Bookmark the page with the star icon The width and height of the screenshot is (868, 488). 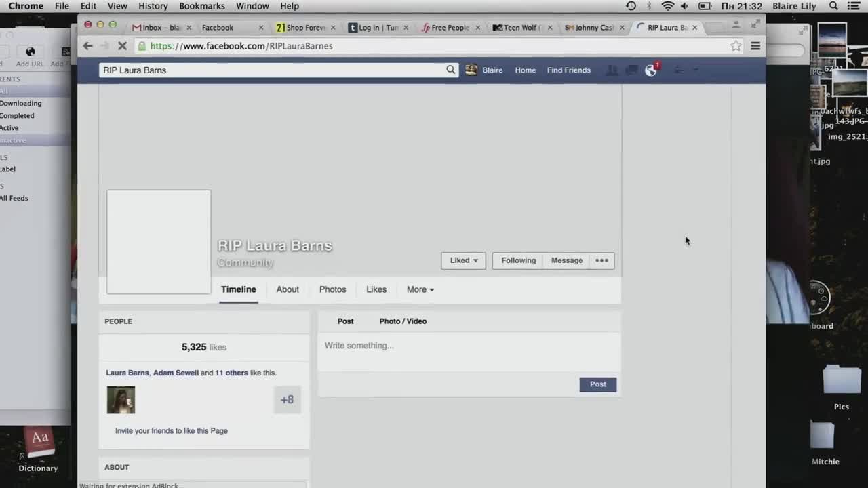click(736, 46)
